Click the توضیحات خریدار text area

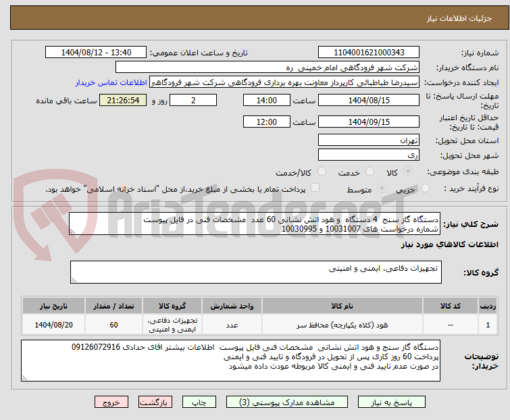click(x=230, y=361)
